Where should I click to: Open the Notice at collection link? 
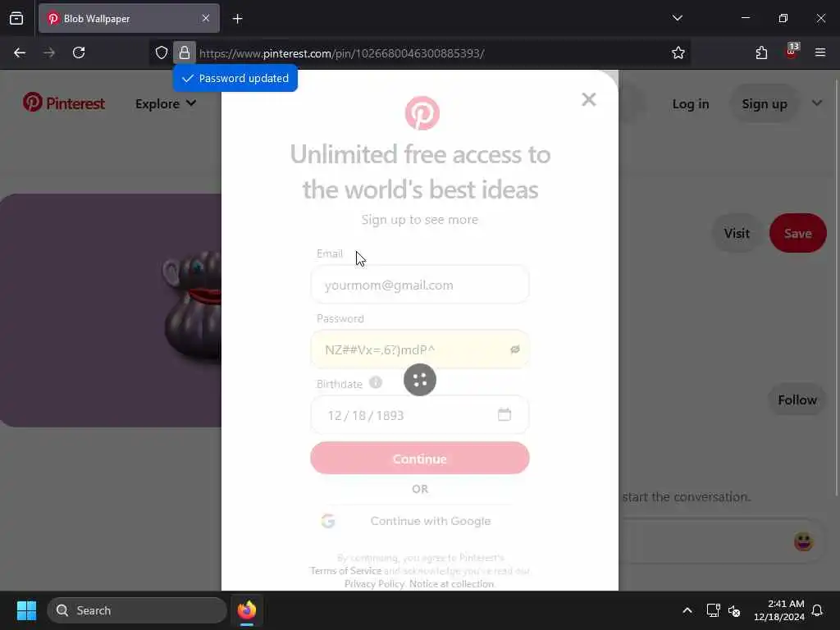pos(451,584)
